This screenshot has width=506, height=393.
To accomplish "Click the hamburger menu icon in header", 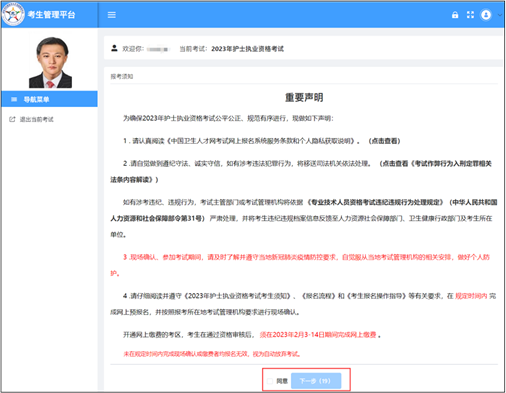I will point(112,15).
